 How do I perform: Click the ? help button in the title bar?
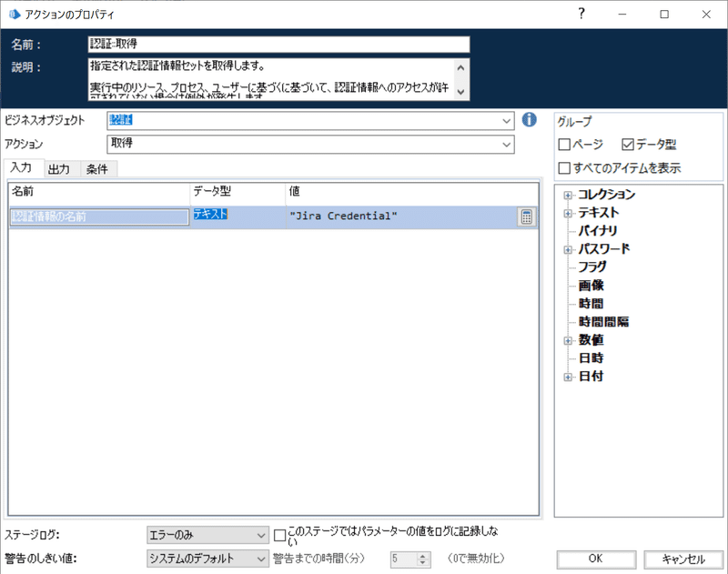tap(581, 14)
